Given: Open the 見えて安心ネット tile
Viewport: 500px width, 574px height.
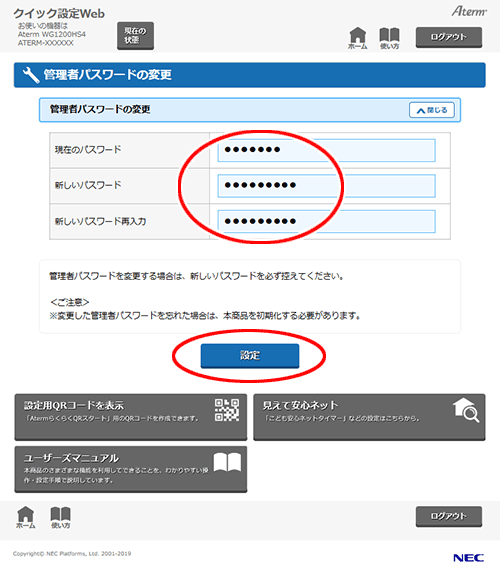Looking at the screenshot, I should pos(369,417).
